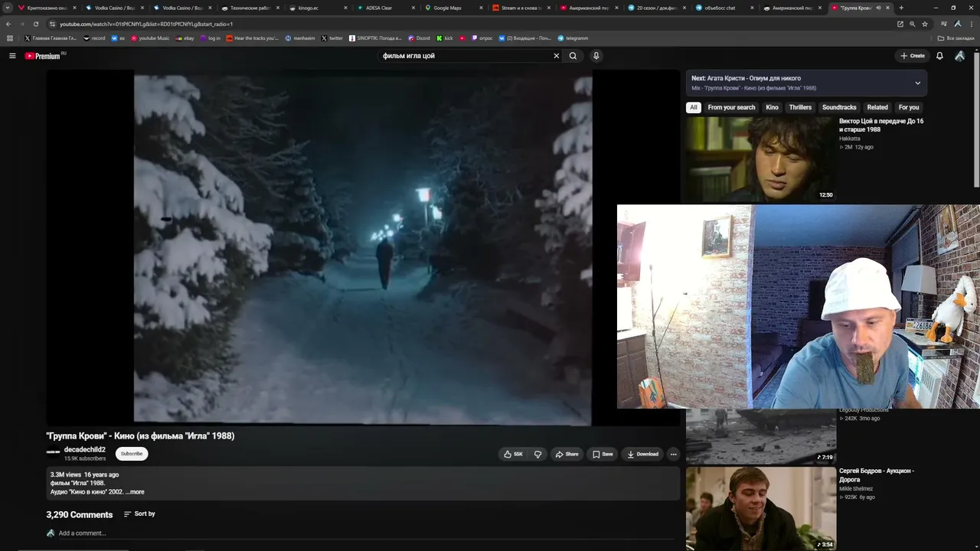Open video titled Виктор Цой в передаче До 16
The image size is (980, 551).
pyautogui.click(x=881, y=125)
